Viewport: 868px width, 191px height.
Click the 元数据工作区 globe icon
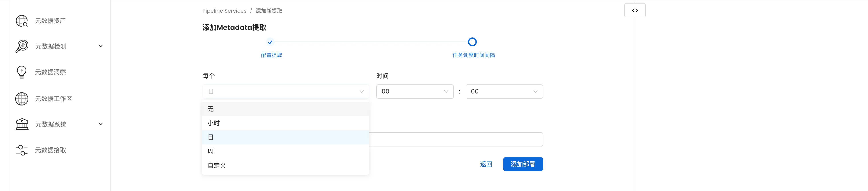[22, 99]
